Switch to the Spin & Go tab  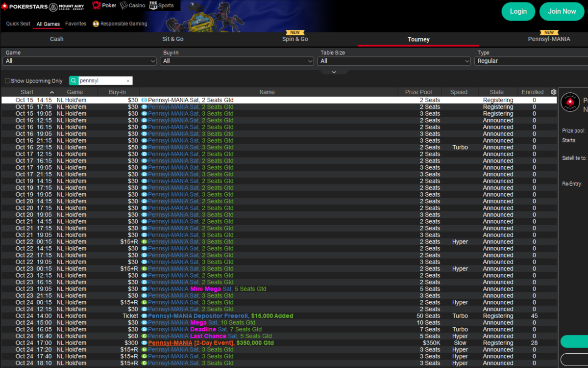295,39
